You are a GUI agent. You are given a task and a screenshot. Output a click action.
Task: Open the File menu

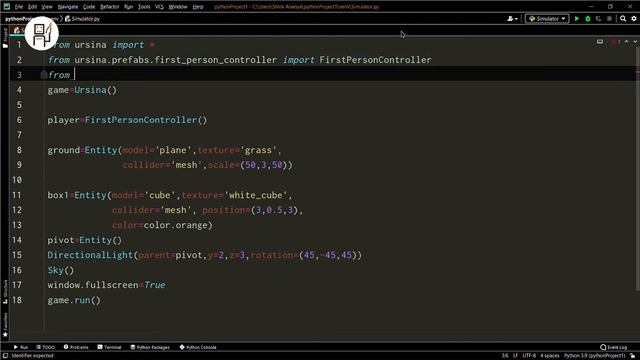19,7
